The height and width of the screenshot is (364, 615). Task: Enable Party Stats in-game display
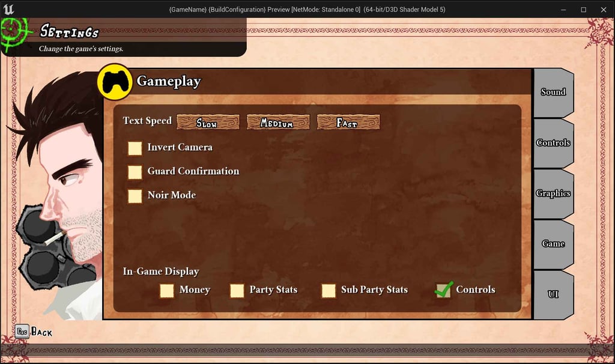pyautogui.click(x=237, y=291)
